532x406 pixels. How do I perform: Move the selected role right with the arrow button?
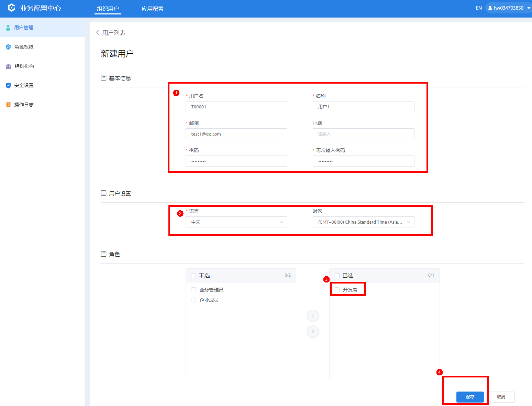pos(313,332)
